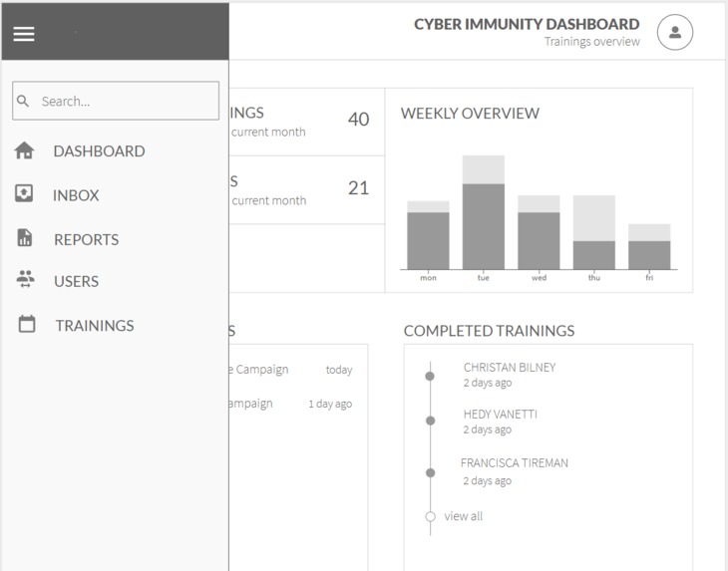Click the WEEKLY OVERVIEW heading
Viewport: 728px width, 571px height.
[470, 114]
